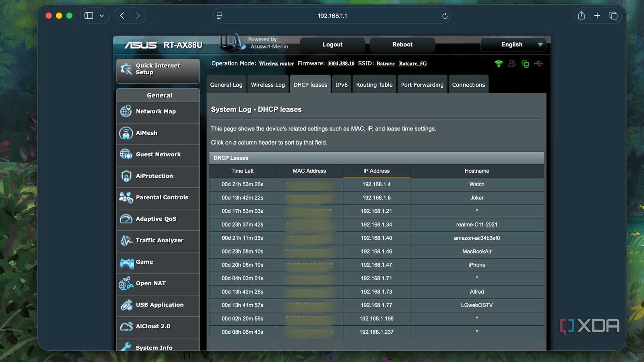Toggle the Safari sidebar
The height and width of the screenshot is (362, 644).
click(x=89, y=16)
